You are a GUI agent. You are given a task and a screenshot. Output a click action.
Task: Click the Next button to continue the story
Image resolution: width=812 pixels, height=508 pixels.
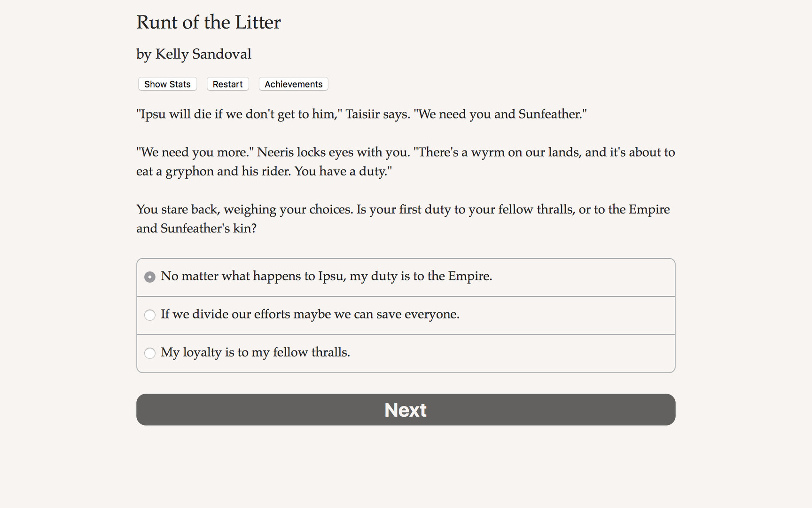[405, 410]
